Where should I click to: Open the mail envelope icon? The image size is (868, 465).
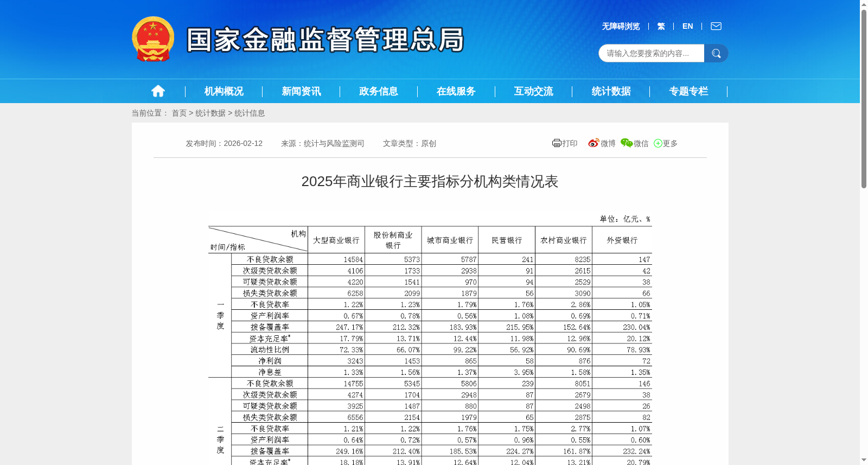(x=716, y=26)
